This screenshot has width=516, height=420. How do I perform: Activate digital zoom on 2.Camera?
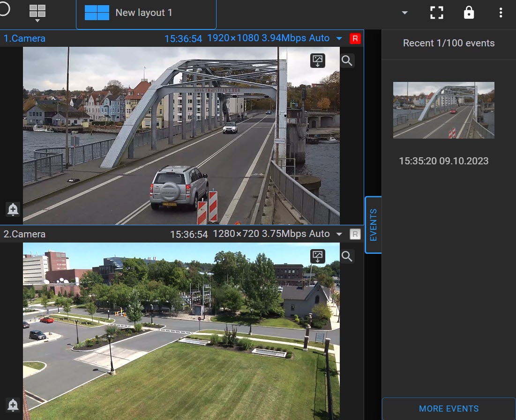347,256
